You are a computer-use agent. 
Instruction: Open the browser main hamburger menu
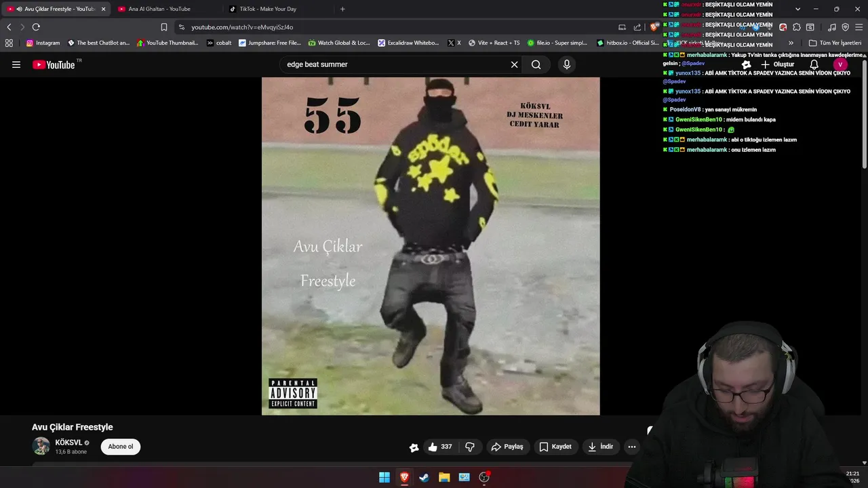[859, 27]
